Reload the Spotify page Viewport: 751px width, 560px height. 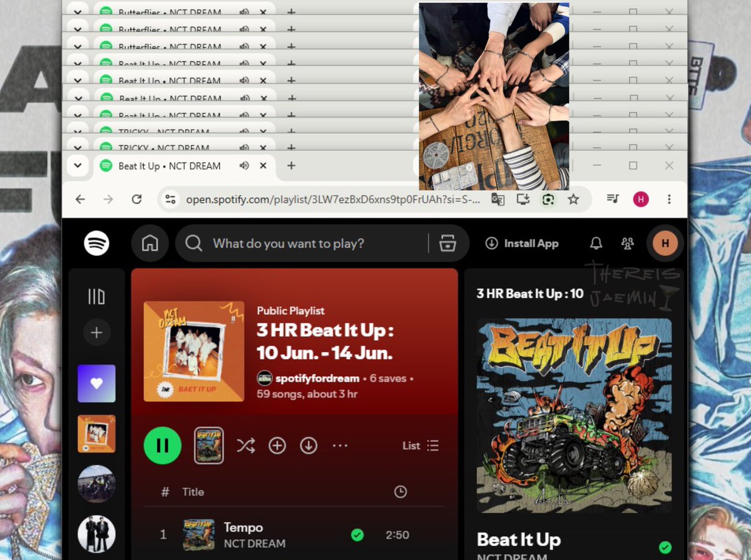[136, 199]
